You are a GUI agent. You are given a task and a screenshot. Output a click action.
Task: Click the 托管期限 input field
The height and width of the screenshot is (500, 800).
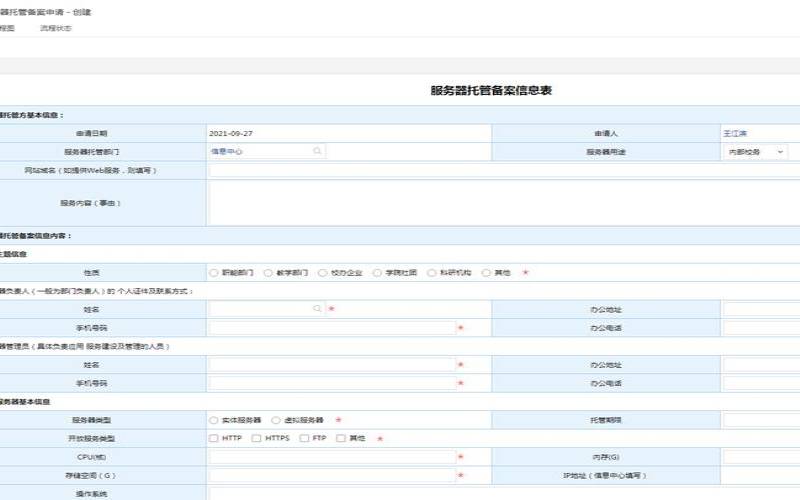pyautogui.click(x=762, y=420)
